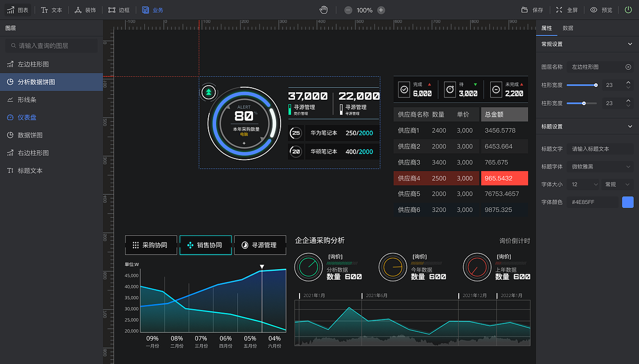Select the 标题文本 layer

[51, 171]
